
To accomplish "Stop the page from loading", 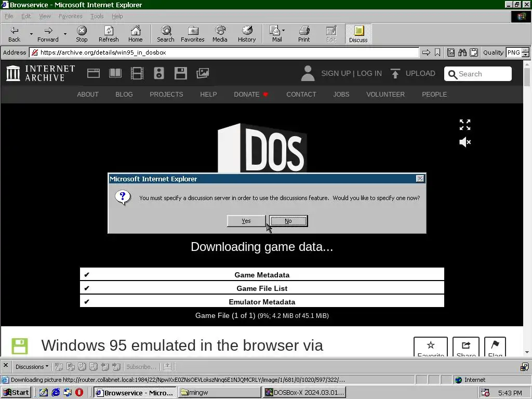I will 82,34.
